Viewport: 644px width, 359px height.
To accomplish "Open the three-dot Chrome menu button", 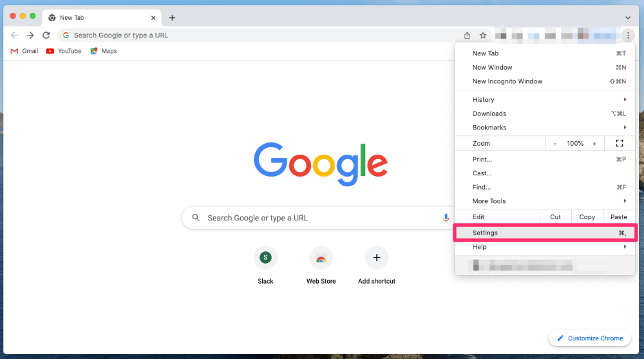I will pyautogui.click(x=628, y=35).
